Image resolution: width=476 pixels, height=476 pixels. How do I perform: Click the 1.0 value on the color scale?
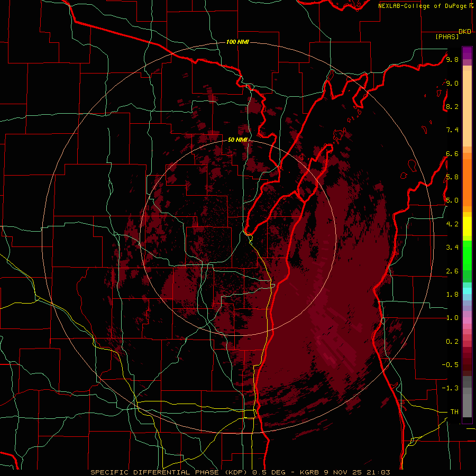point(452,318)
